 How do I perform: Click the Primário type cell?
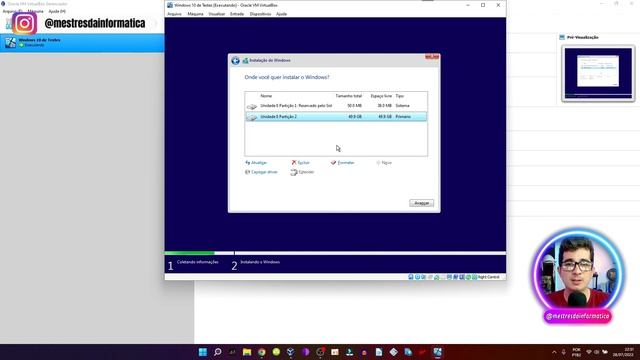click(403, 117)
